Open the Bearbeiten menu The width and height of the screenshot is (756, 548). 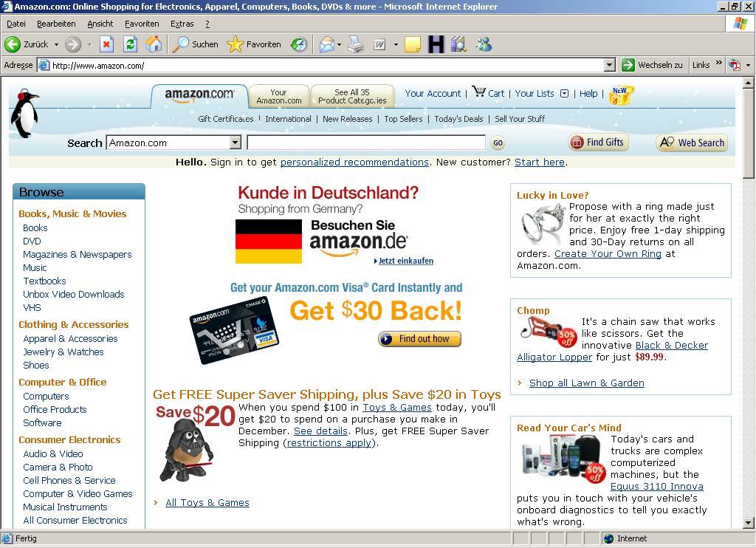[56, 24]
